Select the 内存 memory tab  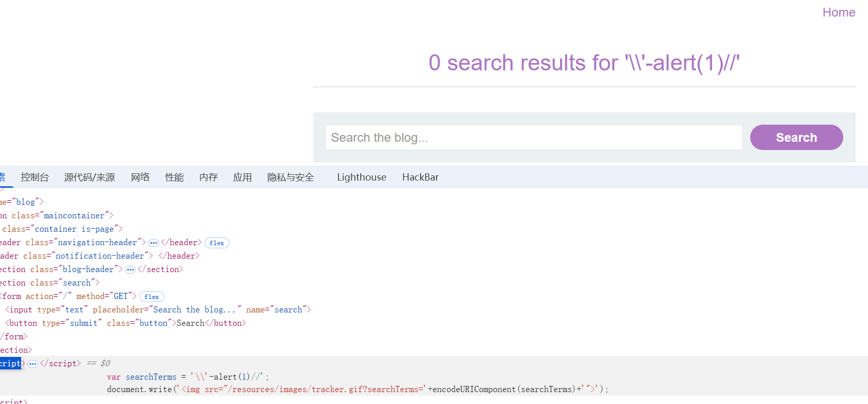208,177
